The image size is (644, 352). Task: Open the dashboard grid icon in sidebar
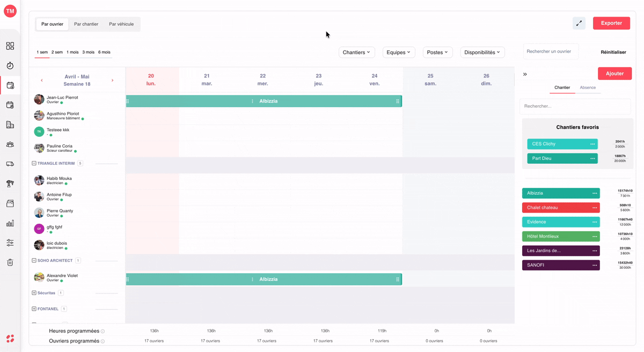pyautogui.click(x=10, y=46)
